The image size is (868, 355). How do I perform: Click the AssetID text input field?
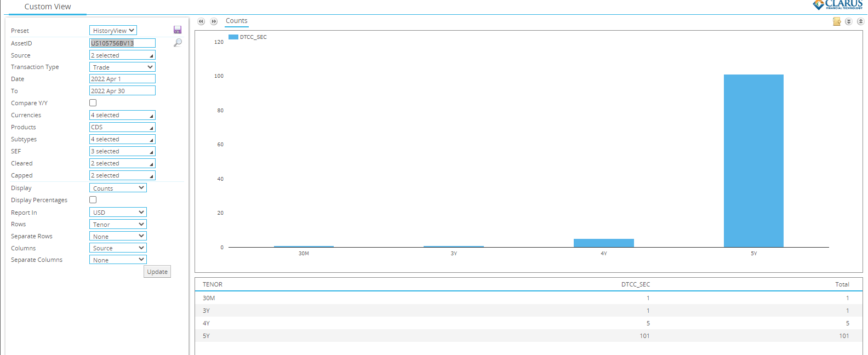click(122, 43)
